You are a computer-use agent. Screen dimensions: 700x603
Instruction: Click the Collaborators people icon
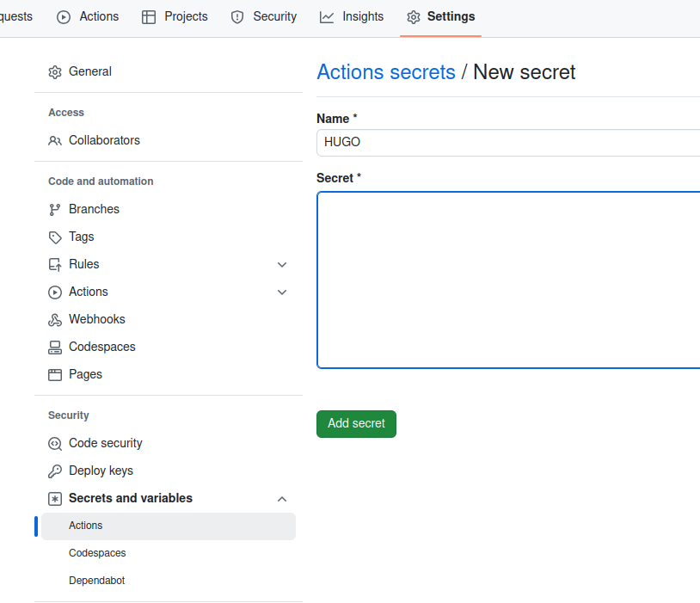point(55,141)
